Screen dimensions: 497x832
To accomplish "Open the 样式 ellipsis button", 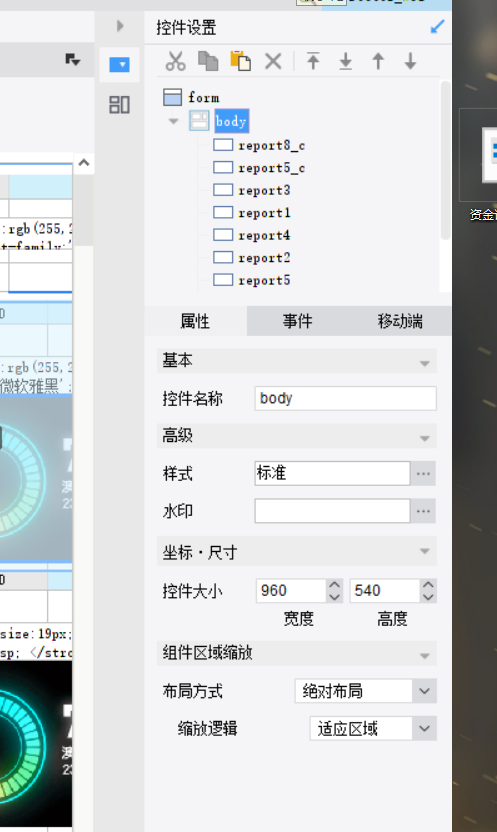I will click(x=423, y=473).
